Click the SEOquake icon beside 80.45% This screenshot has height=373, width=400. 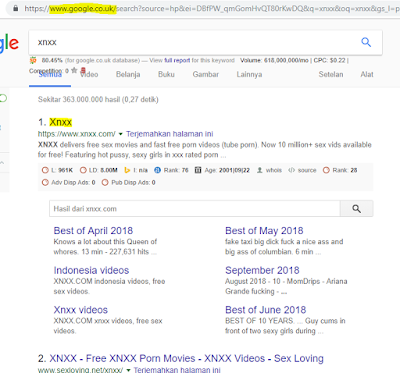(x=33, y=60)
